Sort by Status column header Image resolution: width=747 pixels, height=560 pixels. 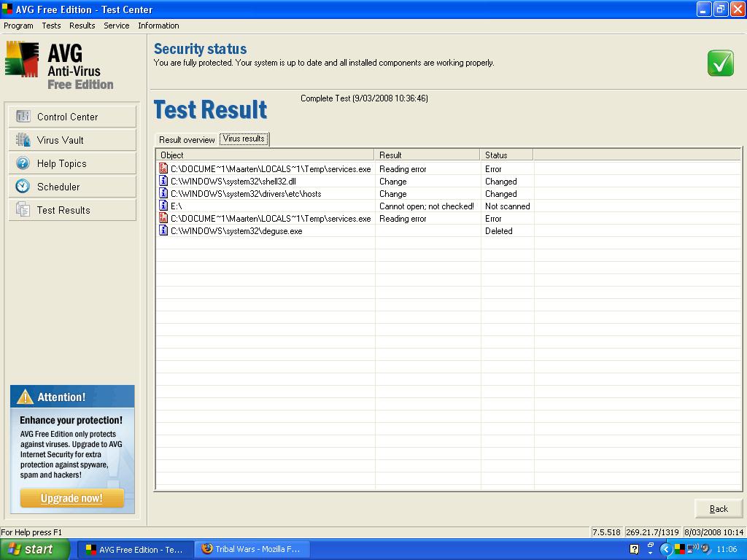507,155
